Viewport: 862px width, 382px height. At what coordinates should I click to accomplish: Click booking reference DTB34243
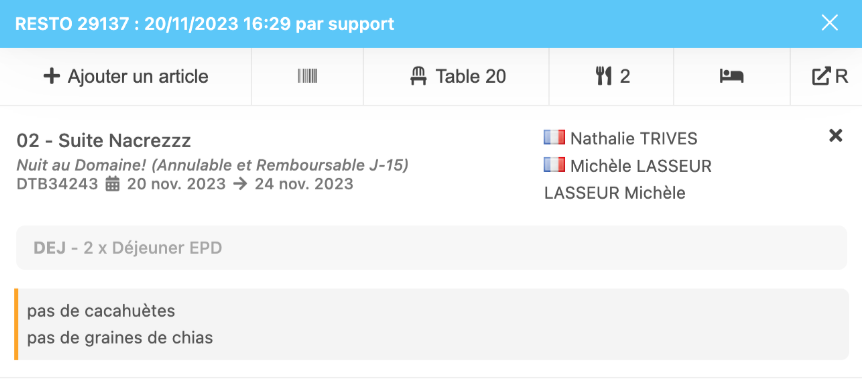[x=57, y=184]
